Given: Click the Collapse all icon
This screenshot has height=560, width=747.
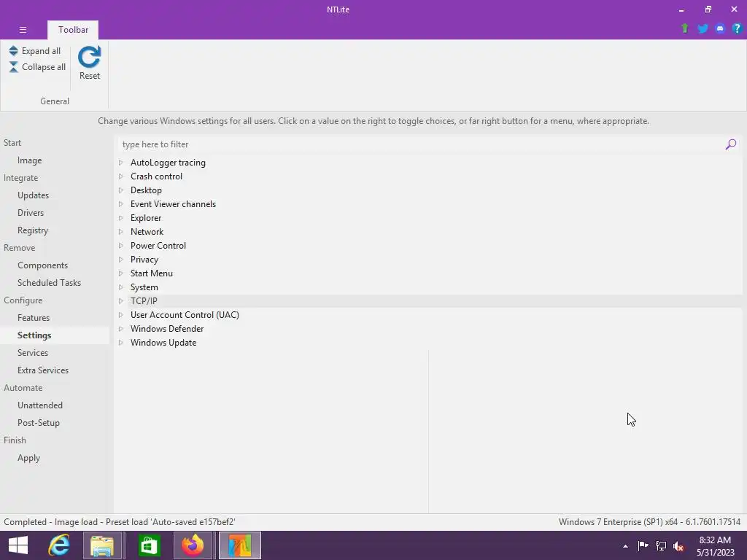Looking at the screenshot, I should click(13, 66).
